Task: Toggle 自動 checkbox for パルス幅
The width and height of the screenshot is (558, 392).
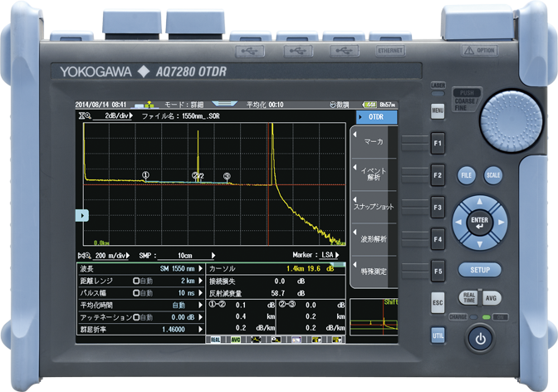Action: [136, 293]
